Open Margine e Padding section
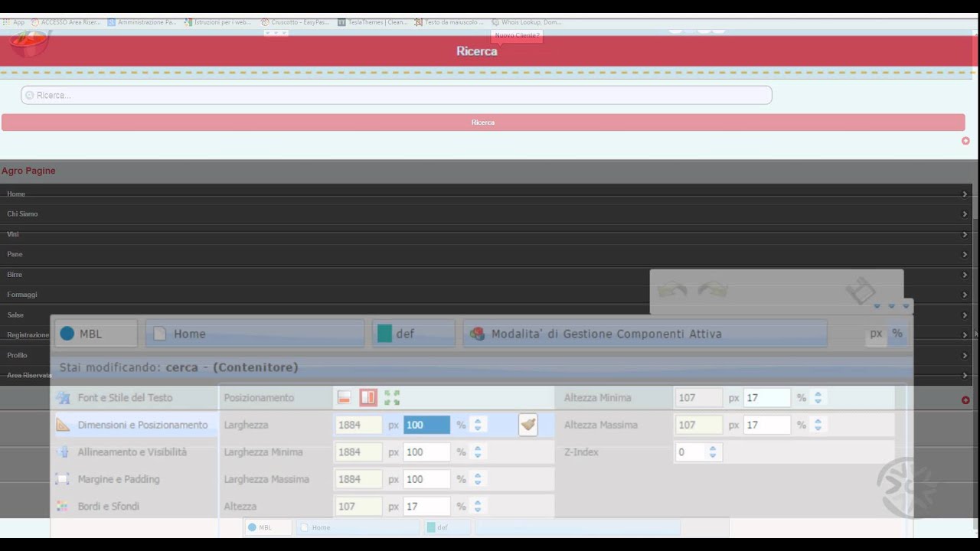 click(136, 479)
